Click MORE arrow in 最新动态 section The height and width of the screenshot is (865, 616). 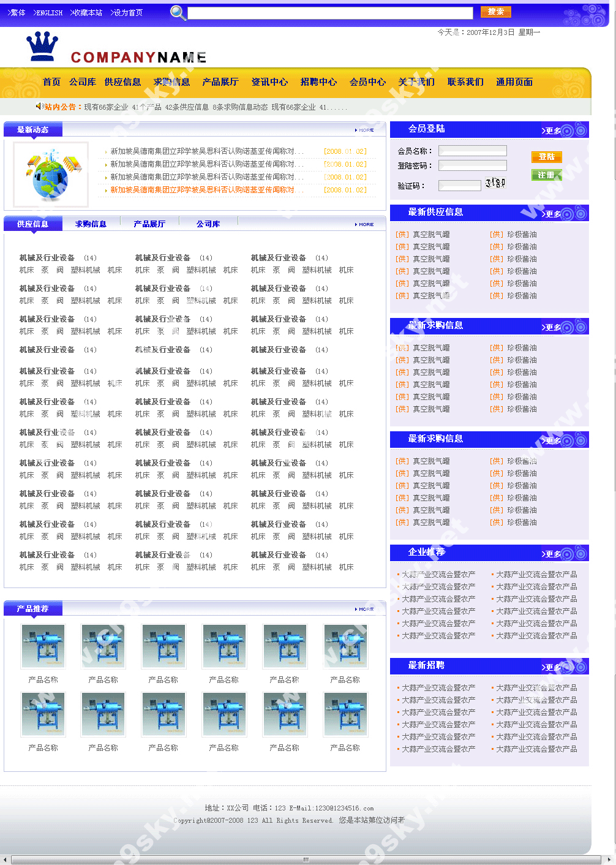click(364, 130)
